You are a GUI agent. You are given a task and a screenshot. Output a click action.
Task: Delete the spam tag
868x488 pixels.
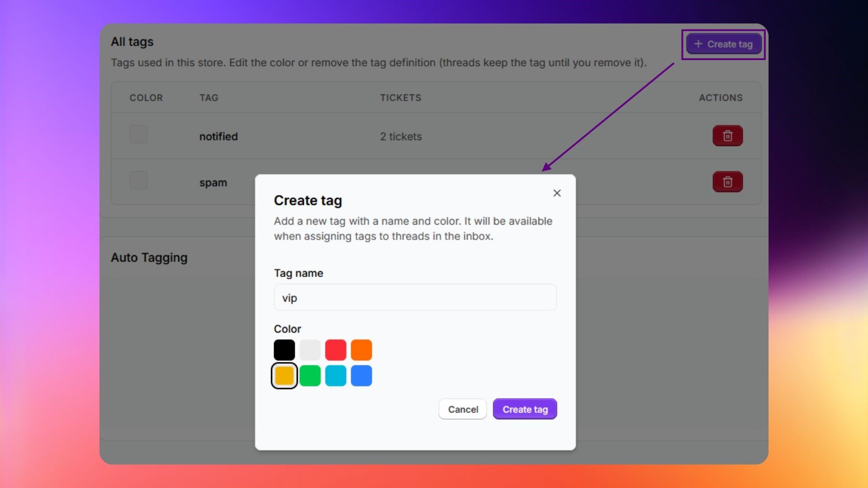click(x=727, y=182)
